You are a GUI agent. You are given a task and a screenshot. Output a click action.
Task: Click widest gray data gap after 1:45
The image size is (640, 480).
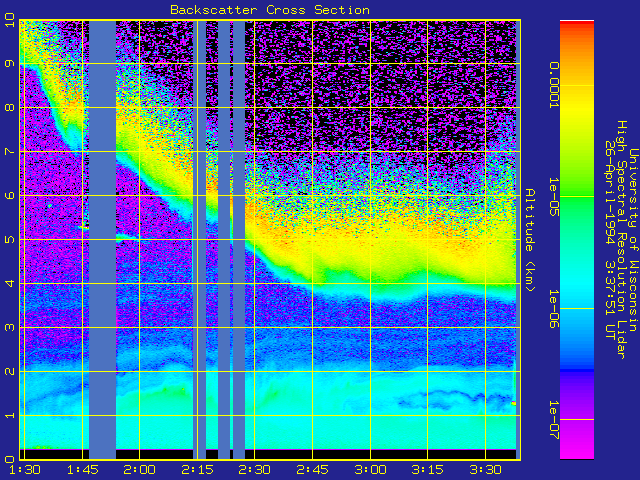[x=102, y=240]
